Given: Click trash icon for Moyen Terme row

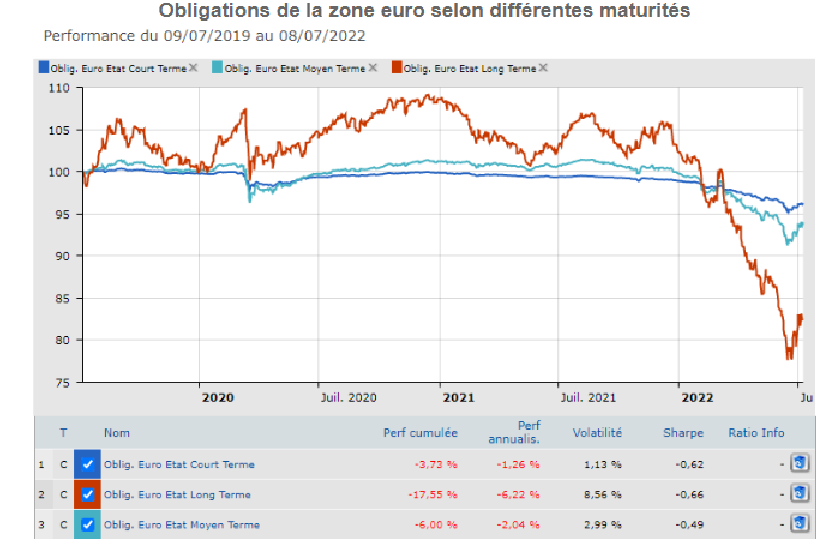Looking at the screenshot, I should click(x=799, y=524).
